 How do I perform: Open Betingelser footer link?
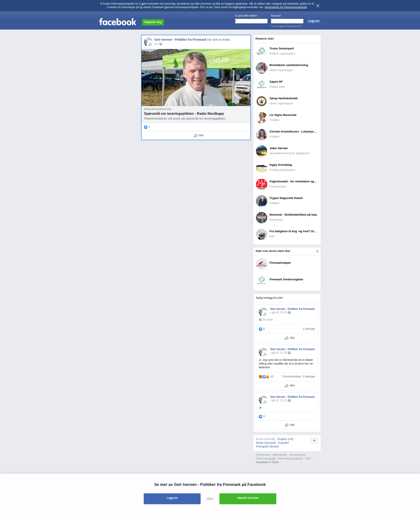(x=280, y=455)
